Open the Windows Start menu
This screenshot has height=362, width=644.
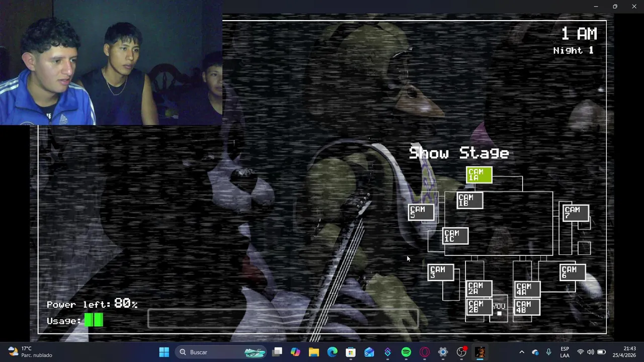click(164, 352)
